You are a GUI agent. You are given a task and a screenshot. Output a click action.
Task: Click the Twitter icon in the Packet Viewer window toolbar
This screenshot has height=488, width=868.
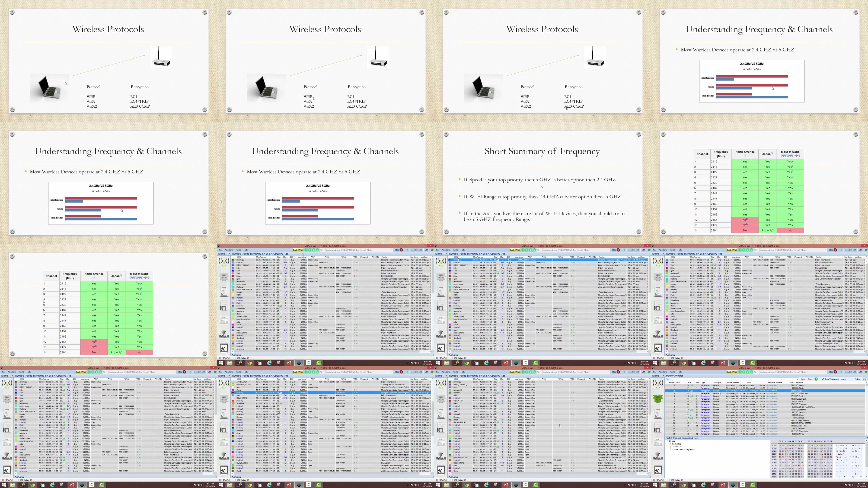pyautogui.click(x=748, y=372)
